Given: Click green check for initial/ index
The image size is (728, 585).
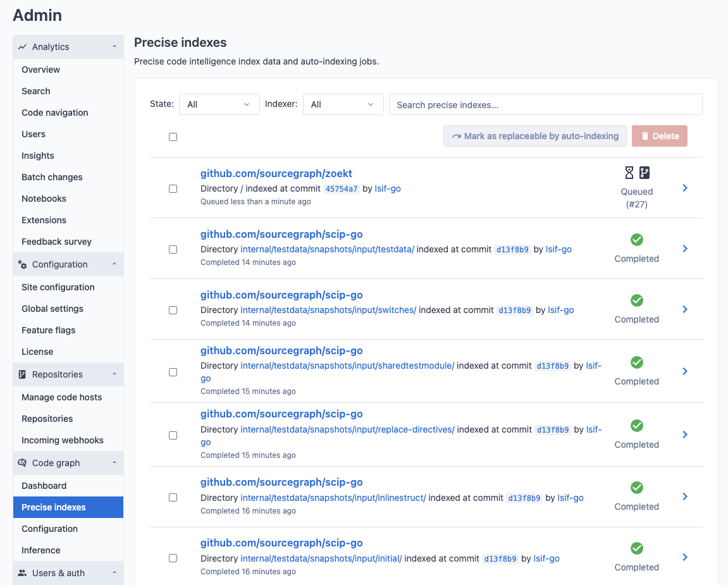Looking at the screenshot, I should [x=637, y=549].
